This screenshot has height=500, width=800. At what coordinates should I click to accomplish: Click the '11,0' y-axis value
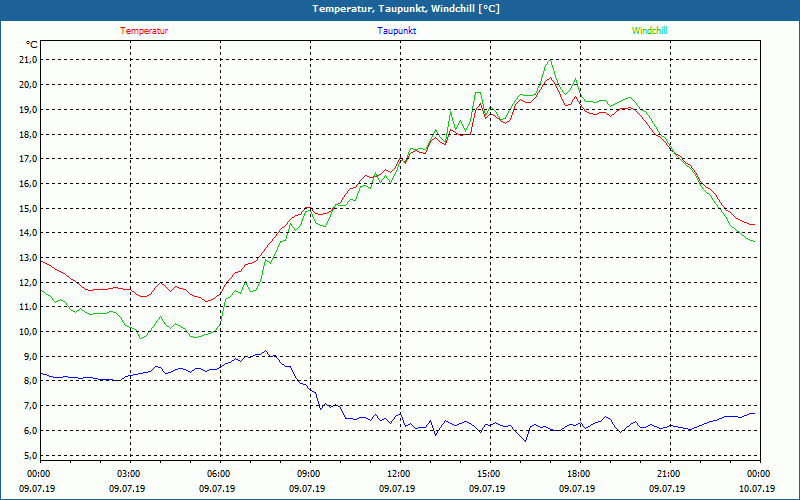click(x=29, y=307)
